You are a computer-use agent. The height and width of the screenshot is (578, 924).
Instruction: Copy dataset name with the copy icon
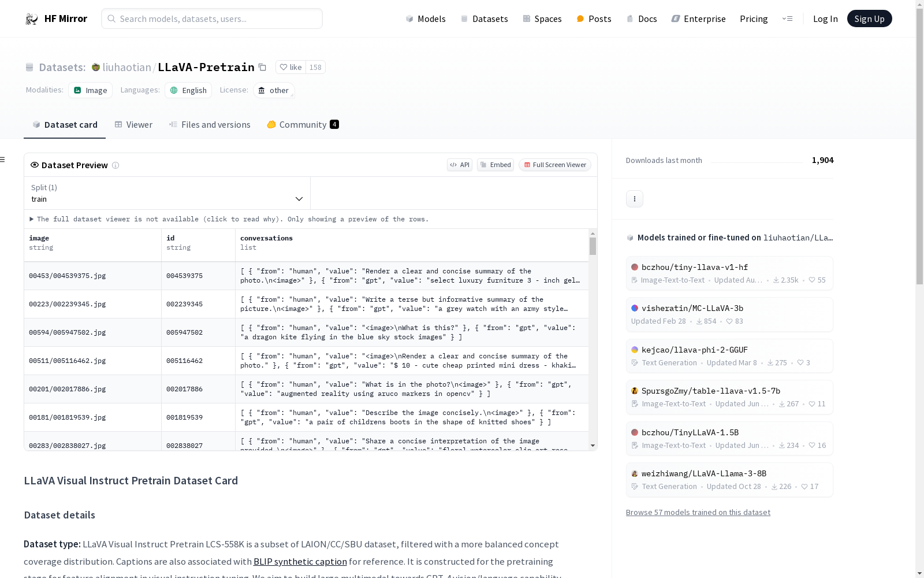(x=262, y=67)
